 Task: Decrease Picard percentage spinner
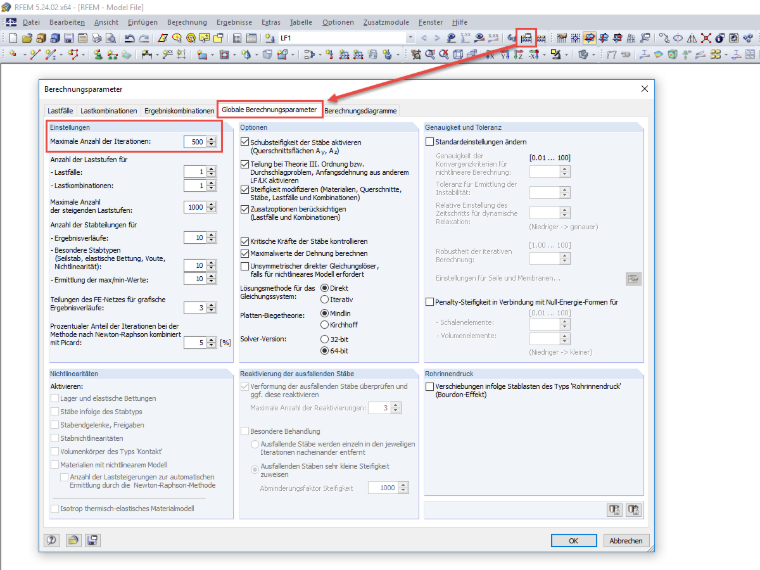point(211,345)
